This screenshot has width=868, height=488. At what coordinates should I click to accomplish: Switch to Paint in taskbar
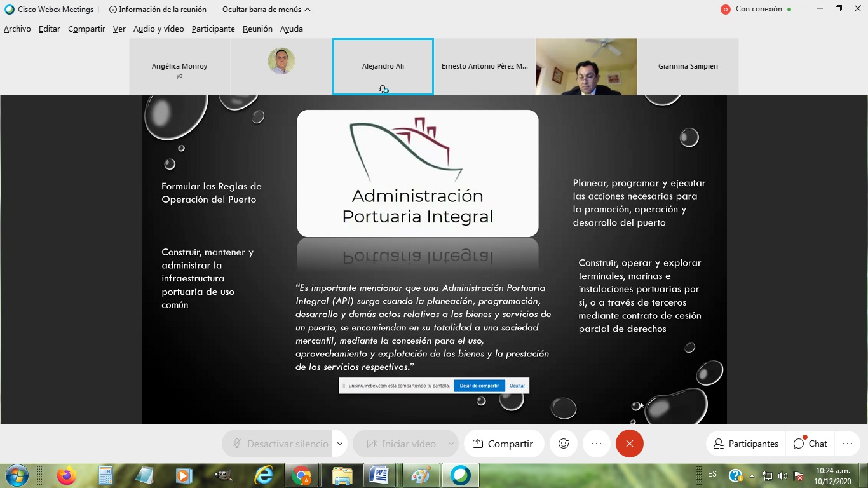(x=421, y=475)
